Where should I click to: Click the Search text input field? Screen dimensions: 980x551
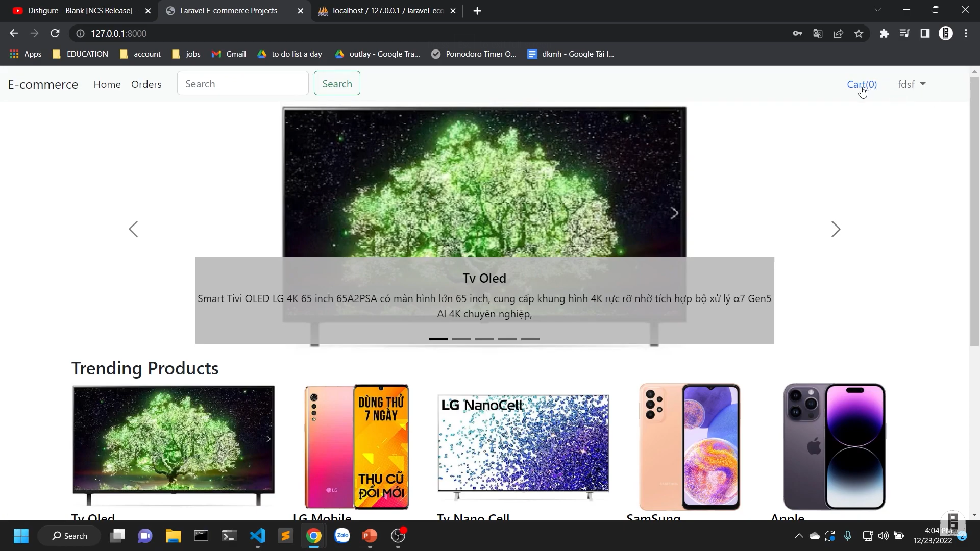click(x=242, y=84)
